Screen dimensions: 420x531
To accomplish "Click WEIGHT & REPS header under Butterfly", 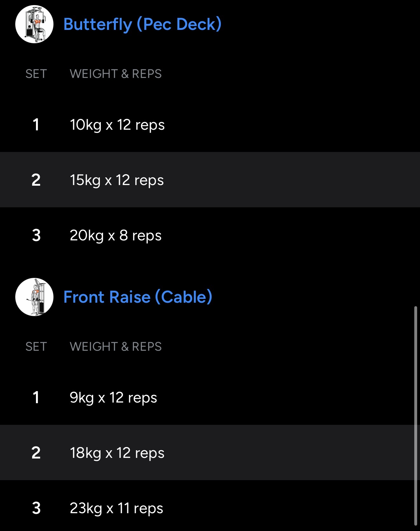I will 115,74.
